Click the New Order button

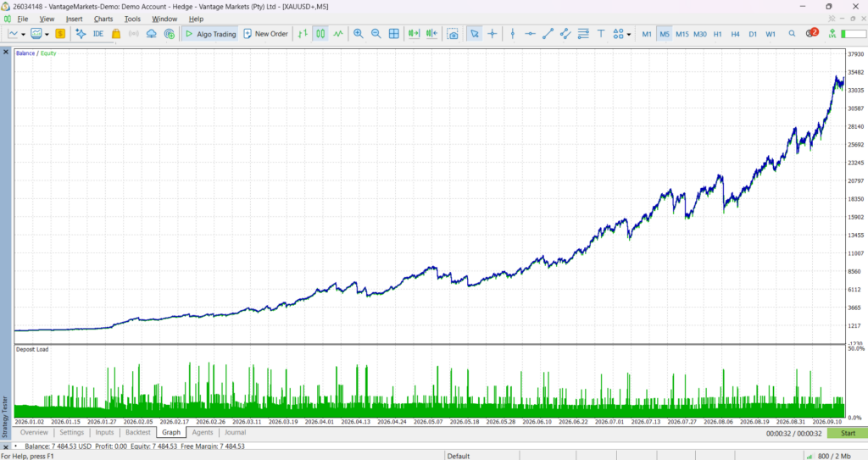click(265, 34)
